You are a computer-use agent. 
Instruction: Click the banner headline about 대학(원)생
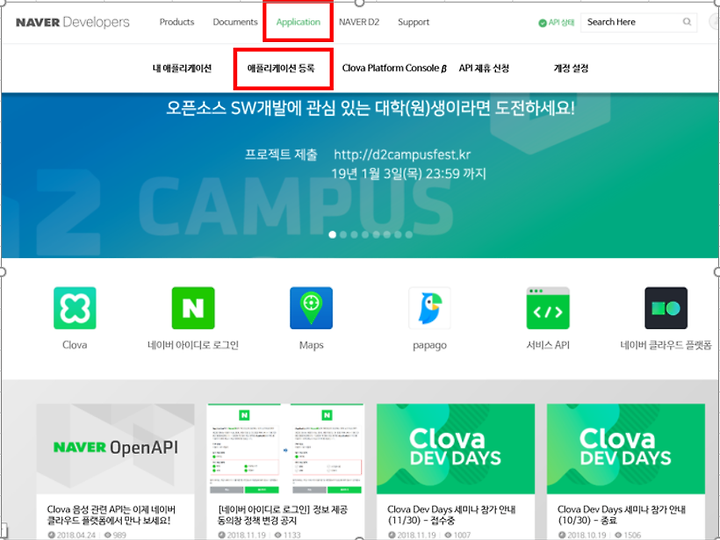(x=370, y=108)
